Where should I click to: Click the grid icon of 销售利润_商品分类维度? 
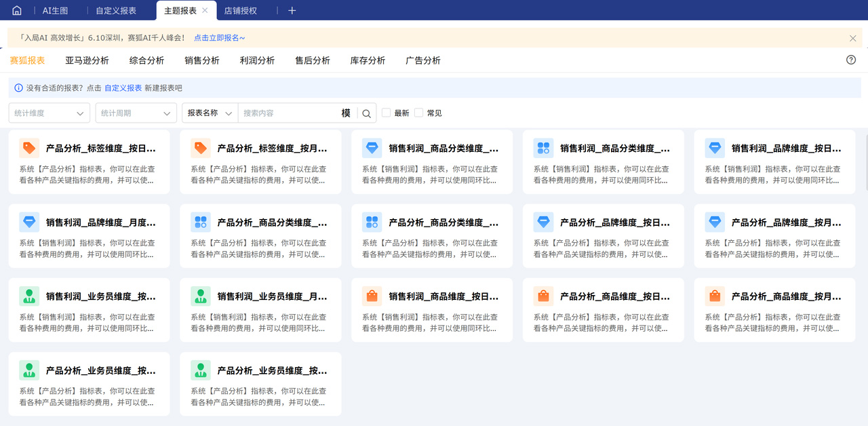(x=543, y=148)
